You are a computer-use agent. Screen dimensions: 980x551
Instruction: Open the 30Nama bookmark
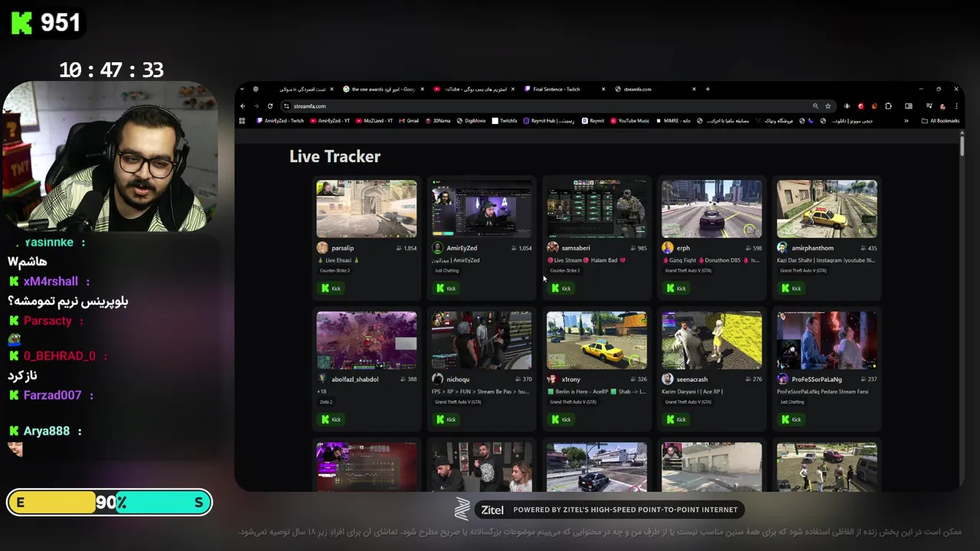437,121
